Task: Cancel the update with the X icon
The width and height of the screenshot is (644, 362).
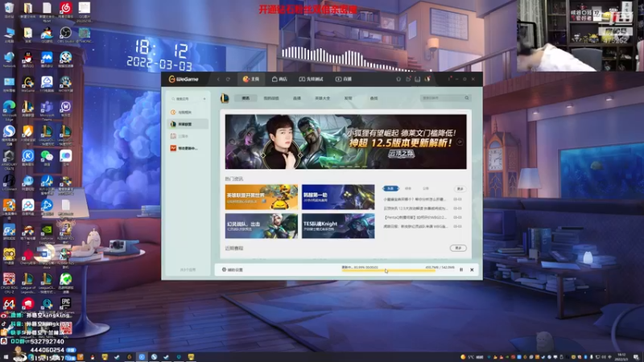Action: (472, 269)
